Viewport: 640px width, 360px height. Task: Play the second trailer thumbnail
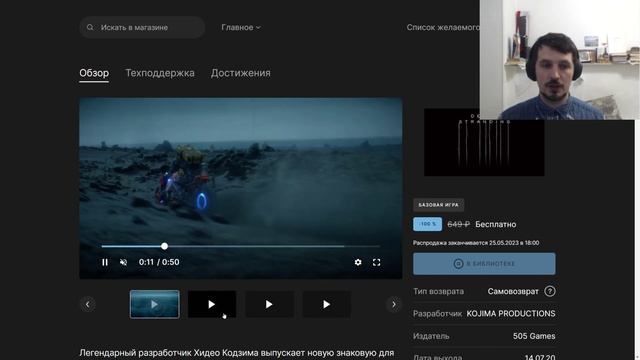click(x=212, y=304)
